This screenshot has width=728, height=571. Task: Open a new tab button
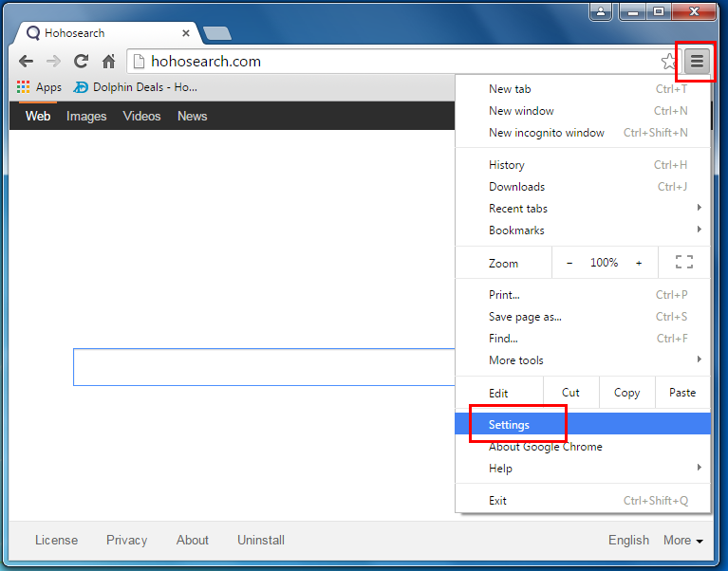(217, 33)
